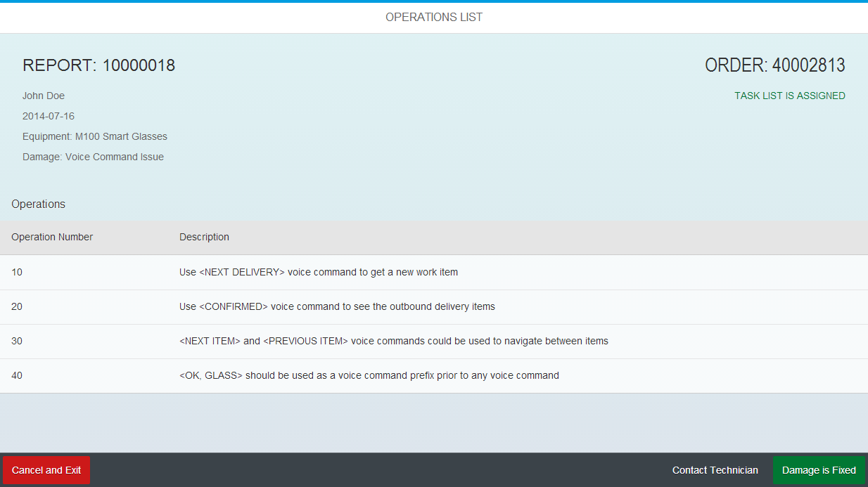868x487 pixels.
Task: Click the REPORT: 10000018 heading
Action: 98,65
